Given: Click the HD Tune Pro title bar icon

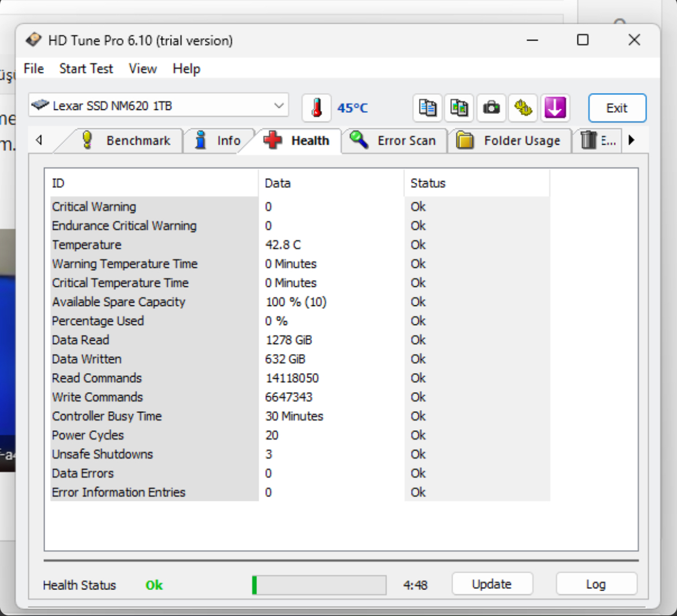Looking at the screenshot, I should [x=33, y=40].
